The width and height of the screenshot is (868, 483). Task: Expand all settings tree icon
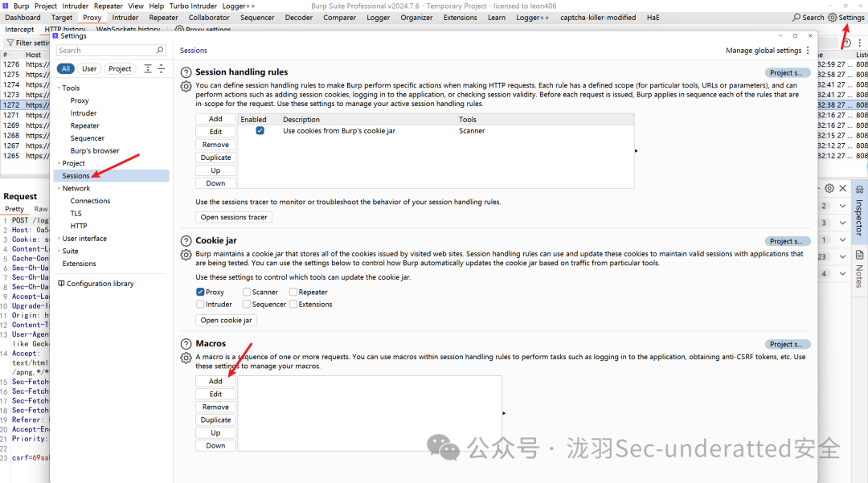148,68
